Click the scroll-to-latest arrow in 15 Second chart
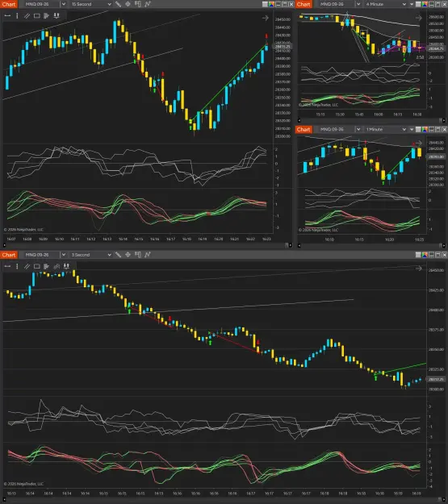The width and height of the screenshot is (448, 504). (266, 18)
